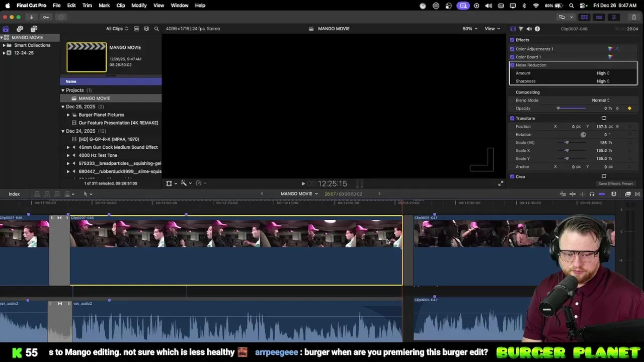Click the Opacity keyframe diamond
The height and width of the screenshot is (362, 644).
point(629,108)
